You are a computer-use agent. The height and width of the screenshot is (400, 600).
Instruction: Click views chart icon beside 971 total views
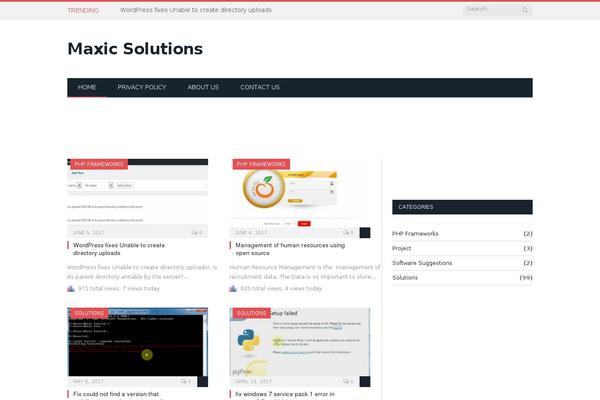[71, 289]
